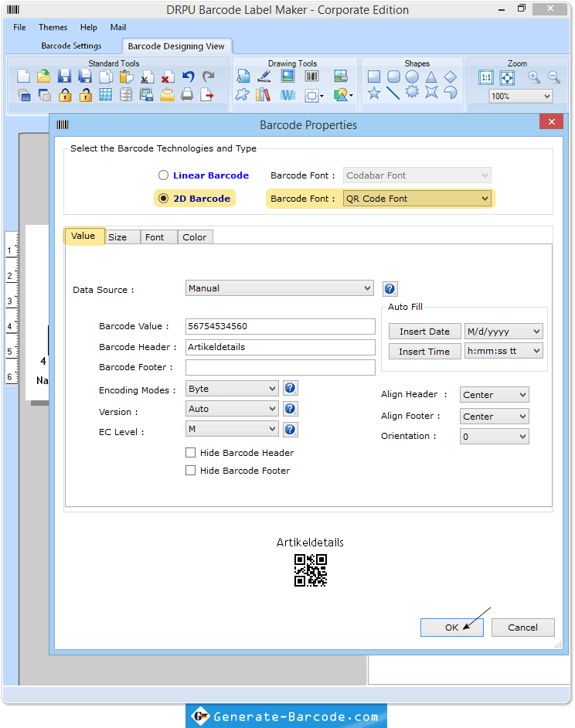Viewport: 575px width, 728px height.
Task: Check Hide Barcode Footer
Action: click(190, 471)
